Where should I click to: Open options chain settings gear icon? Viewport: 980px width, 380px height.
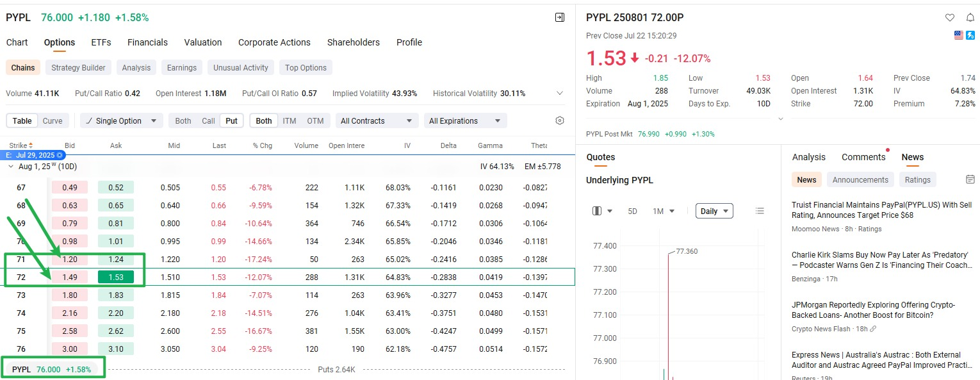[560, 120]
